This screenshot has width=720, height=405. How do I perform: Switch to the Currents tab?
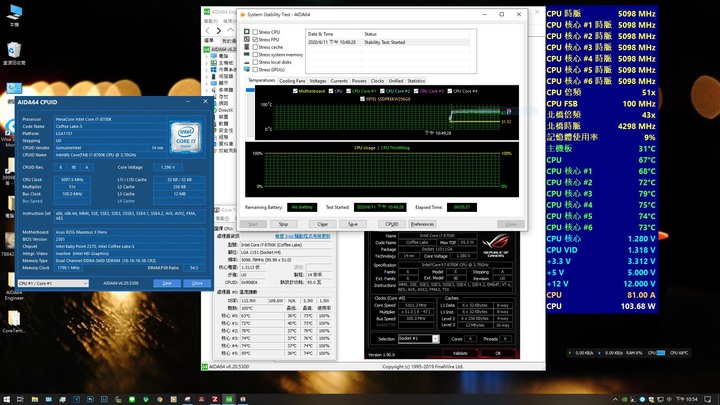coord(339,81)
